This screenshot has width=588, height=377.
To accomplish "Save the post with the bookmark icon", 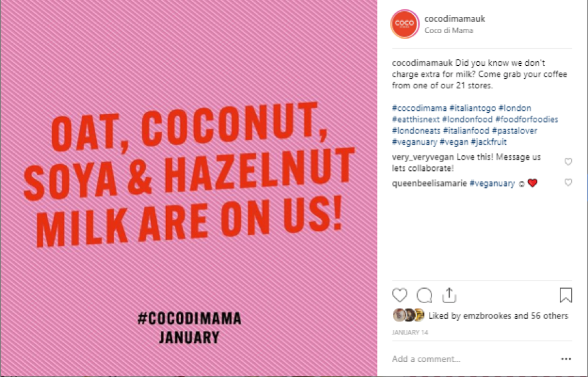I will 565,295.
